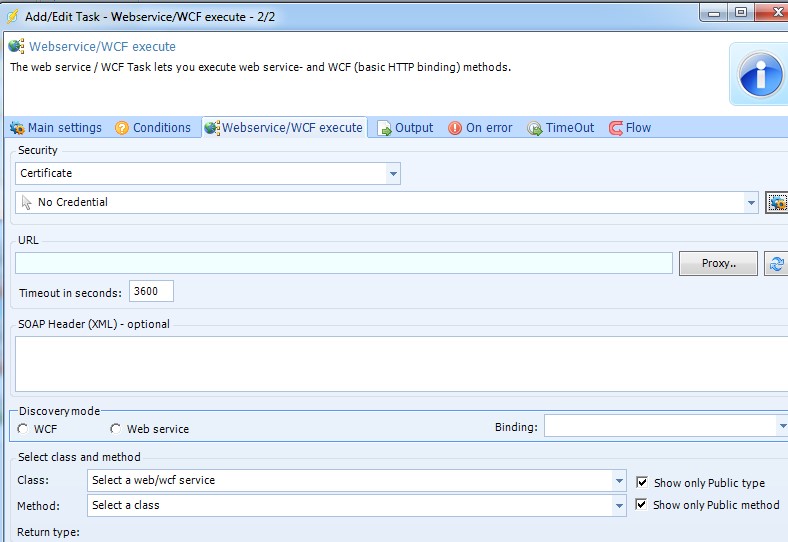Switch to the Conditions tab
Screen dimensions: 788x542
click(153, 128)
